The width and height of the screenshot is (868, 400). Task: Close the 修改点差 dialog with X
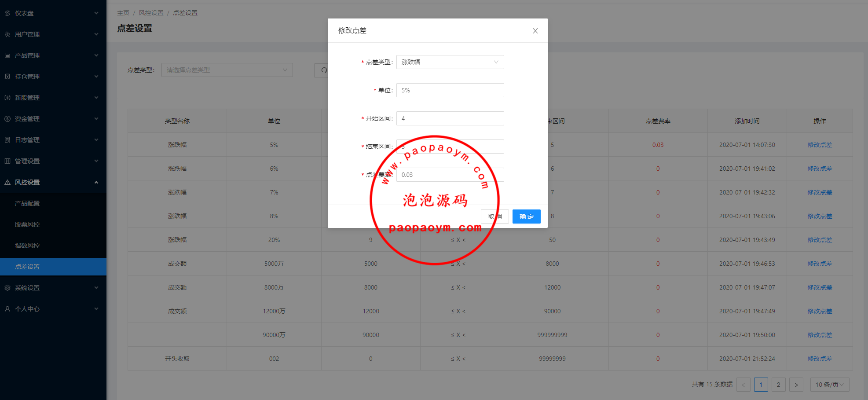pyautogui.click(x=535, y=31)
